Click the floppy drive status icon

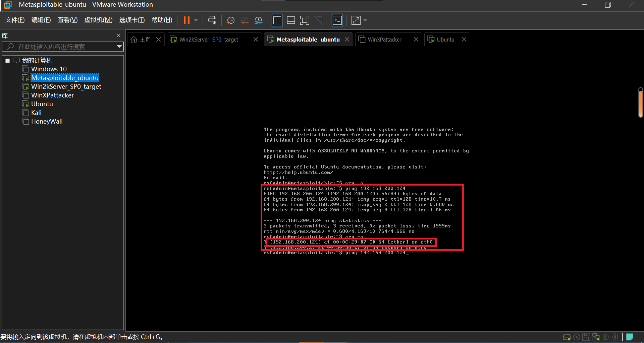pyautogui.click(x=586, y=337)
